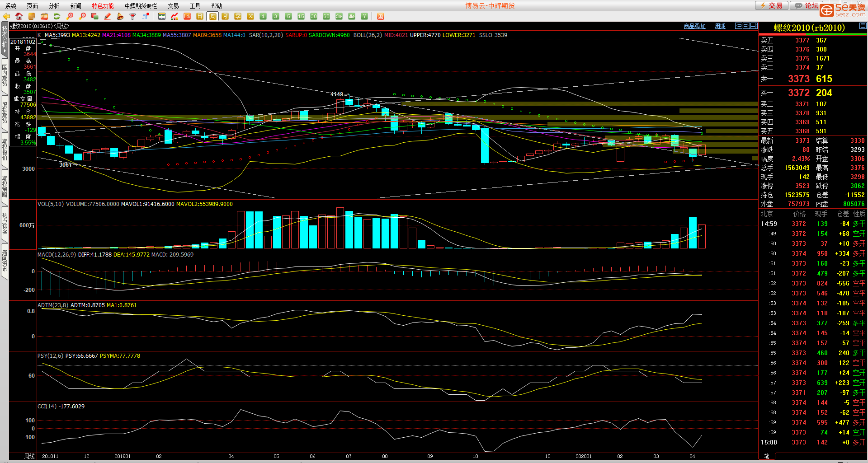Click the previous contract left-arrow icon
Viewport: 868px width, 463px height.
[x=739, y=26]
